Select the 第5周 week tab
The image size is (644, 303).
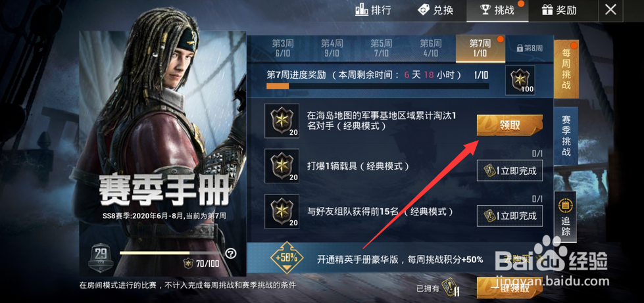(x=381, y=48)
